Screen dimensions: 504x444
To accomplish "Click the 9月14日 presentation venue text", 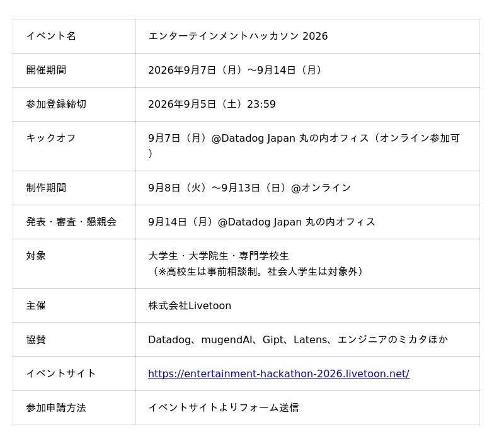I will tap(261, 222).
